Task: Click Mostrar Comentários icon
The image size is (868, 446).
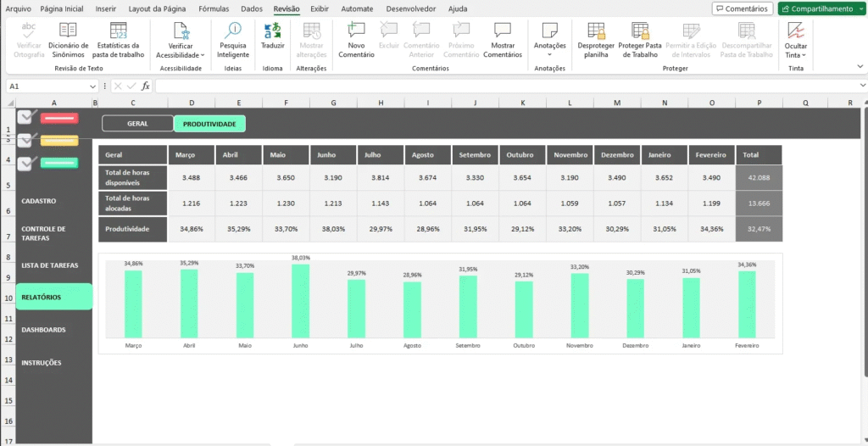Action: click(503, 31)
